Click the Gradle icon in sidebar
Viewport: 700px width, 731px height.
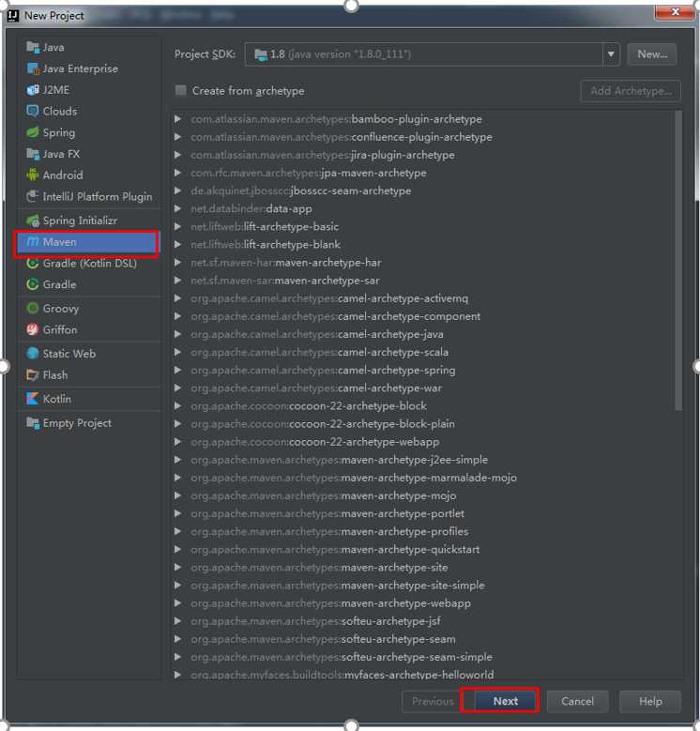pyautogui.click(x=33, y=284)
